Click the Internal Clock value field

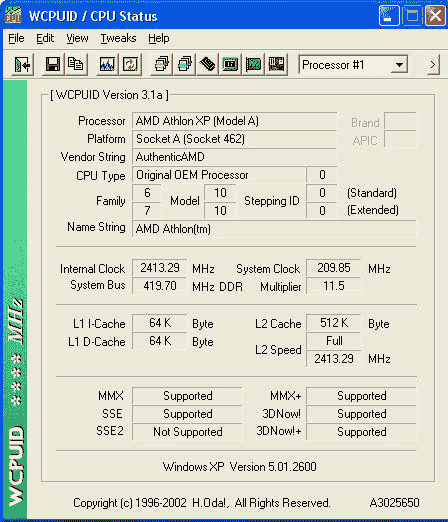[x=159, y=268]
